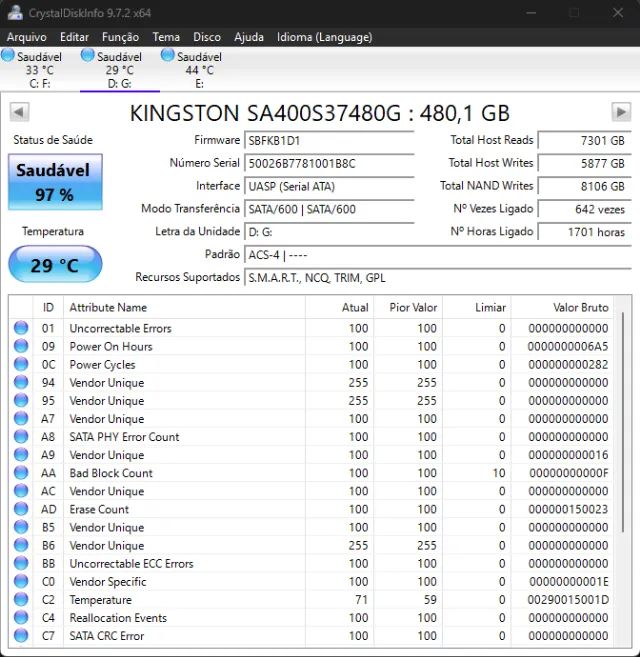The width and height of the screenshot is (640, 657).
Task: Click the Interface field UASP (Serial ATA)
Action: click(x=329, y=186)
